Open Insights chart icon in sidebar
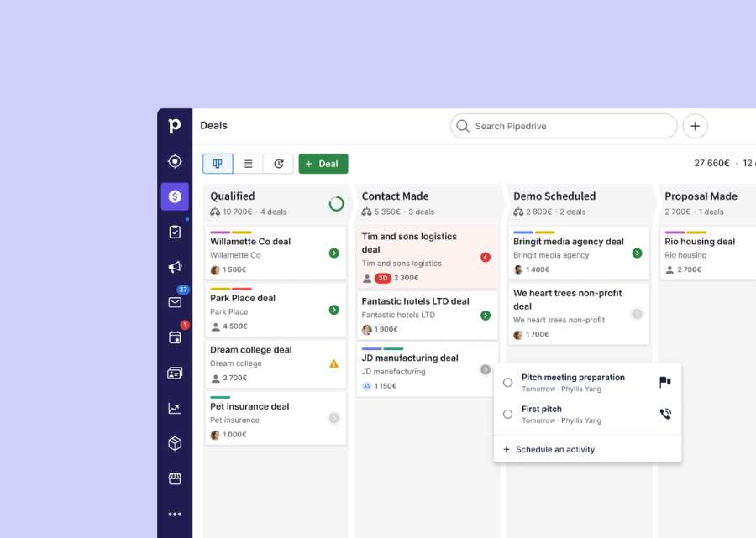 tap(175, 409)
